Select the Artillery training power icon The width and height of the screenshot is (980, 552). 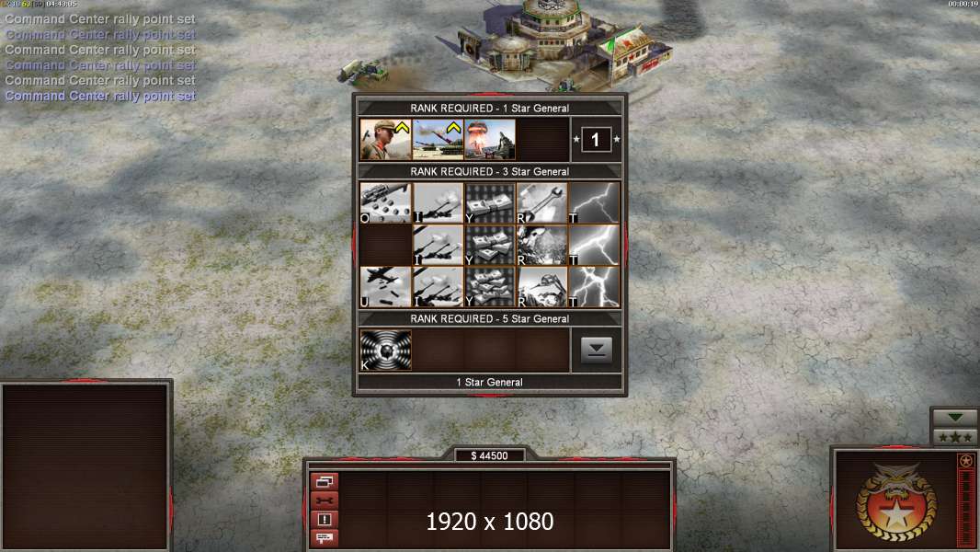click(438, 140)
